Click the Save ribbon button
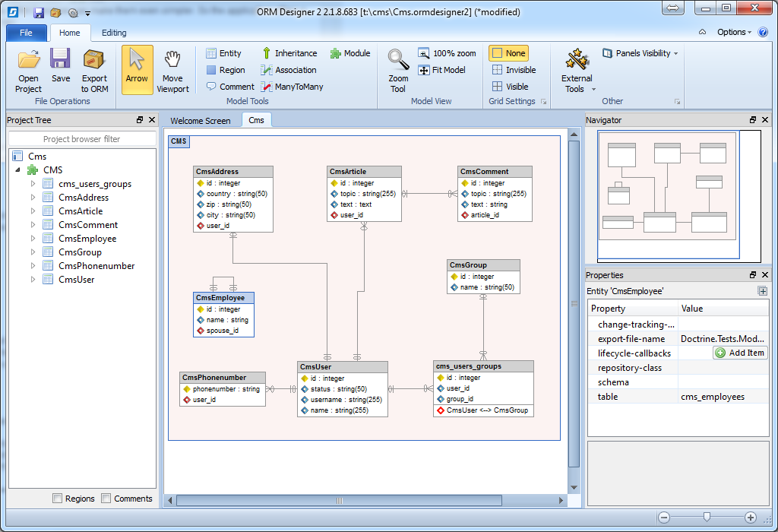The height and width of the screenshot is (532, 778). (x=61, y=66)
